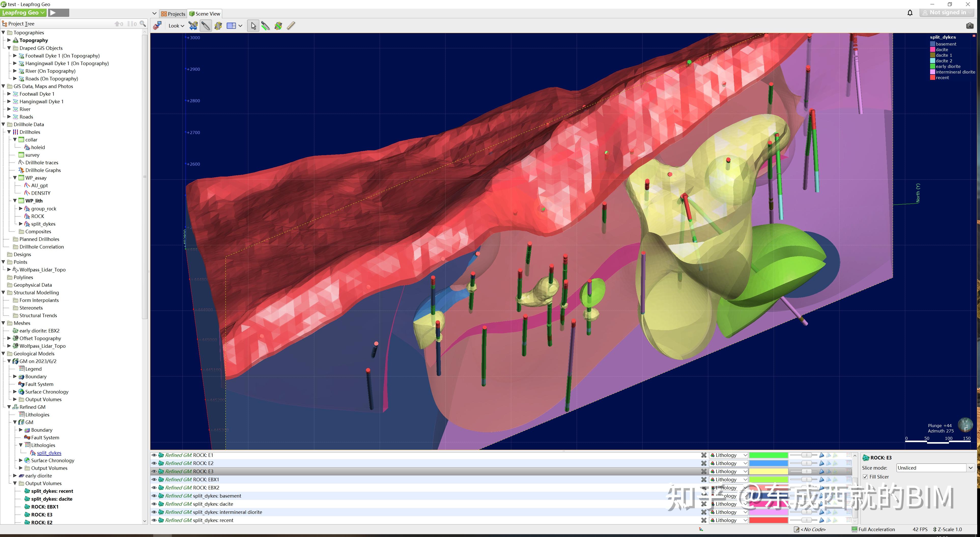Collapse the Drillhole Data folder
Screen dimensions: 980x537
click(3, 124)
